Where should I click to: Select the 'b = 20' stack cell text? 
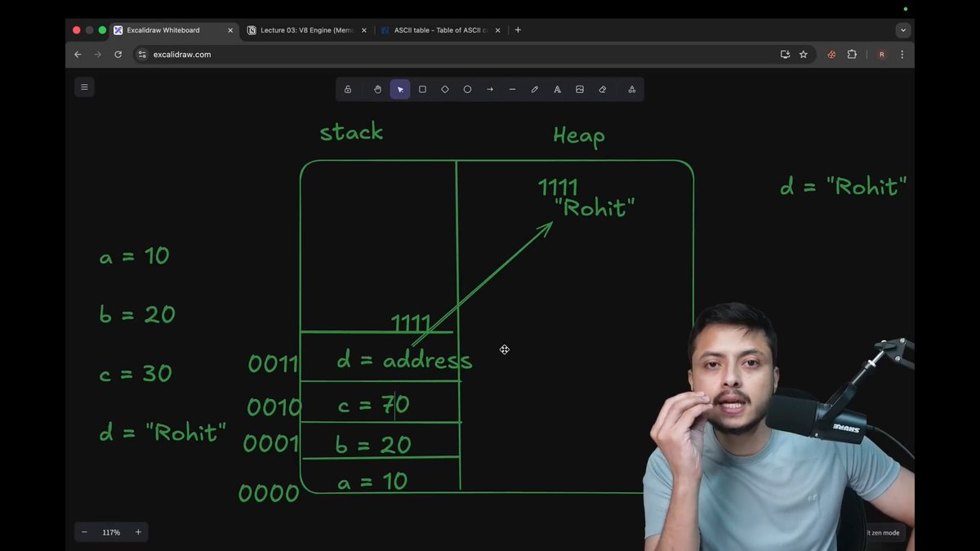pos(373,445)
